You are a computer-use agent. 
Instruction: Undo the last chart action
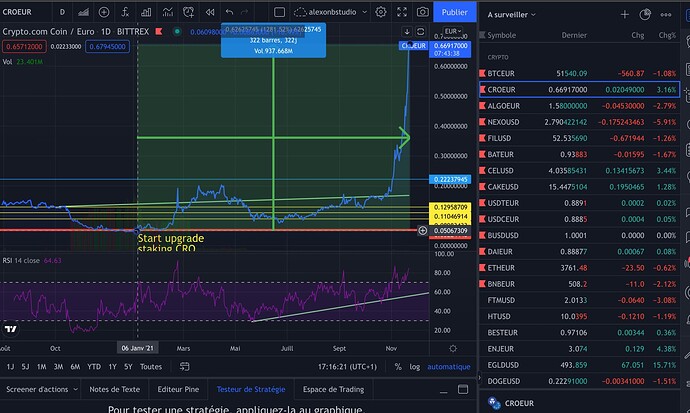point(229,12)
